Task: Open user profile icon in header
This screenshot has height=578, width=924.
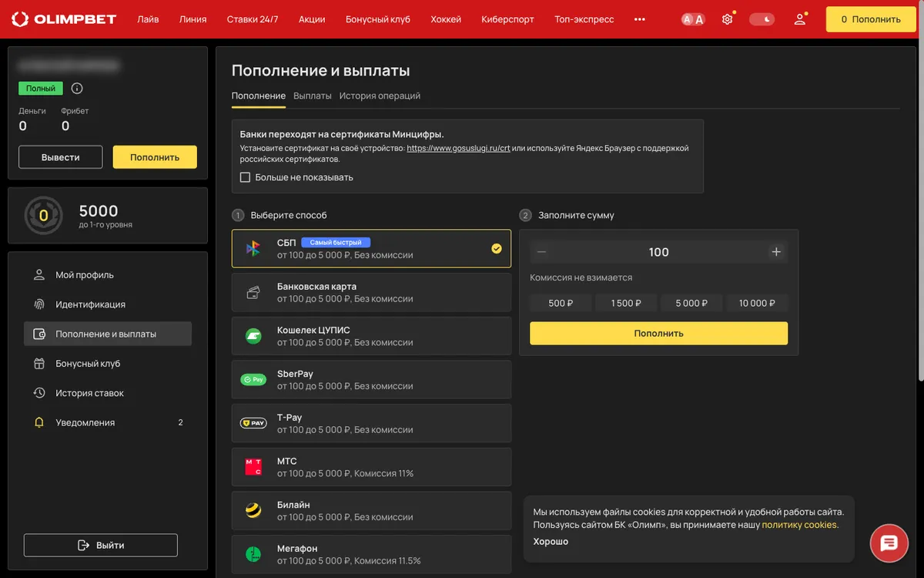Action: tap(800, 19)
